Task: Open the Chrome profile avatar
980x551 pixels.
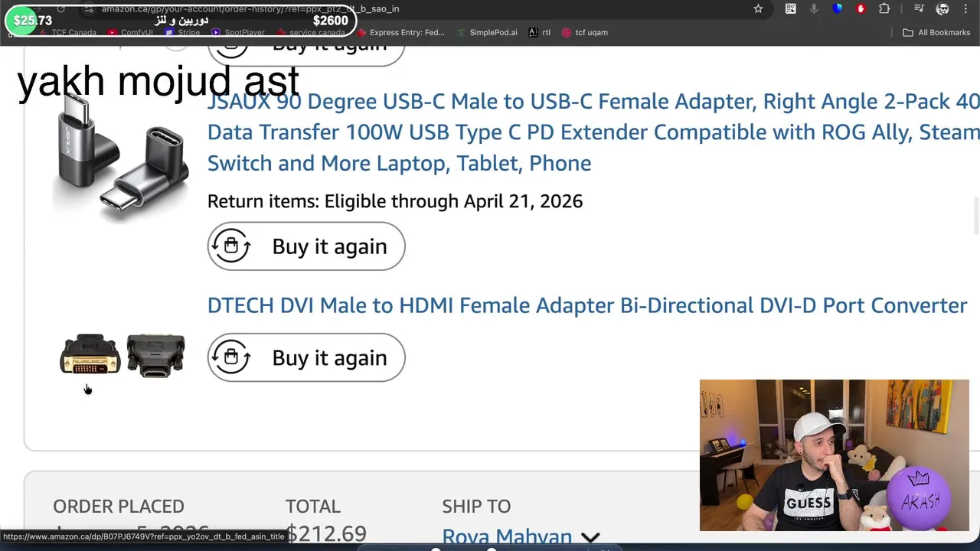Action: tap(943, 9)
